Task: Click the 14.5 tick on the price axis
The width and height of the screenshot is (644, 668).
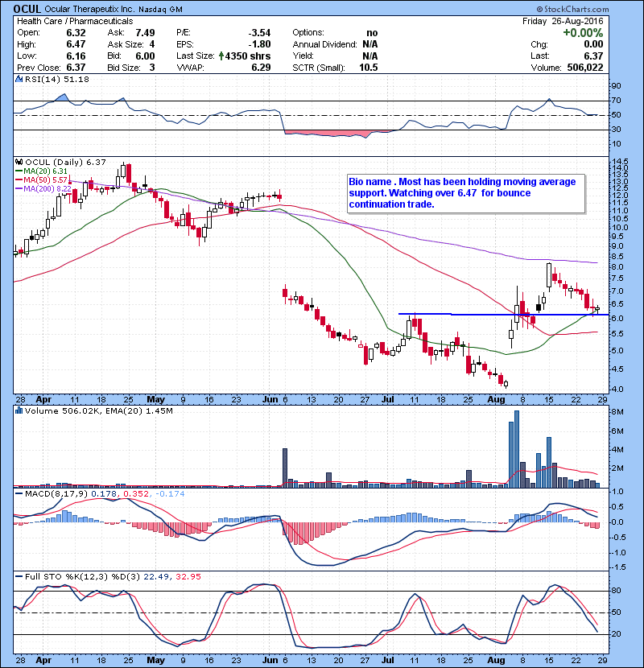Action: pos(620,162)
